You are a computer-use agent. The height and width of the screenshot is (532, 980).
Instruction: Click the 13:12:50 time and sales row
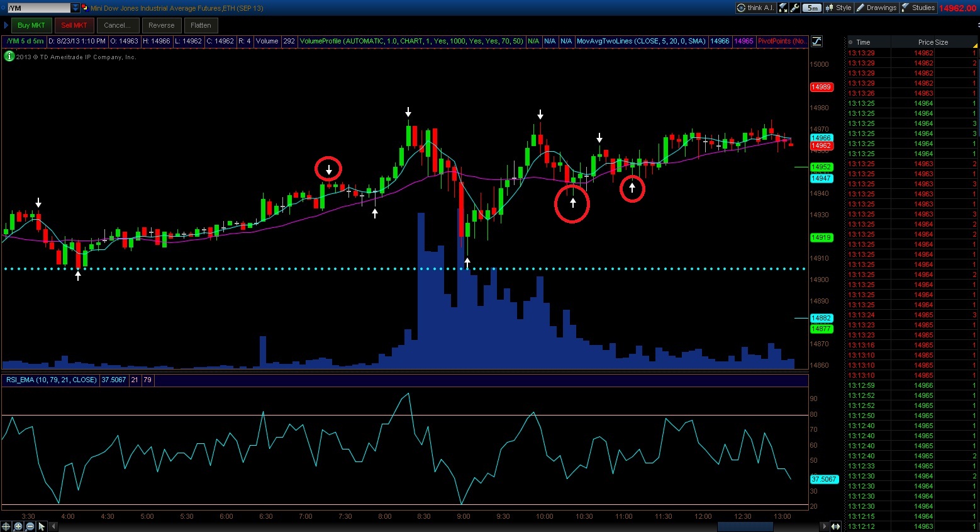point(912,416)
